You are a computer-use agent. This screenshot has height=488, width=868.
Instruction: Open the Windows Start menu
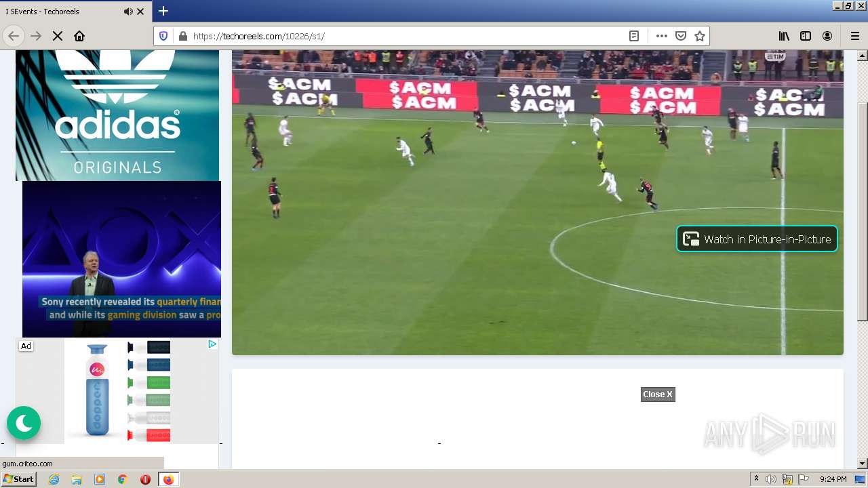coord(19,479)
